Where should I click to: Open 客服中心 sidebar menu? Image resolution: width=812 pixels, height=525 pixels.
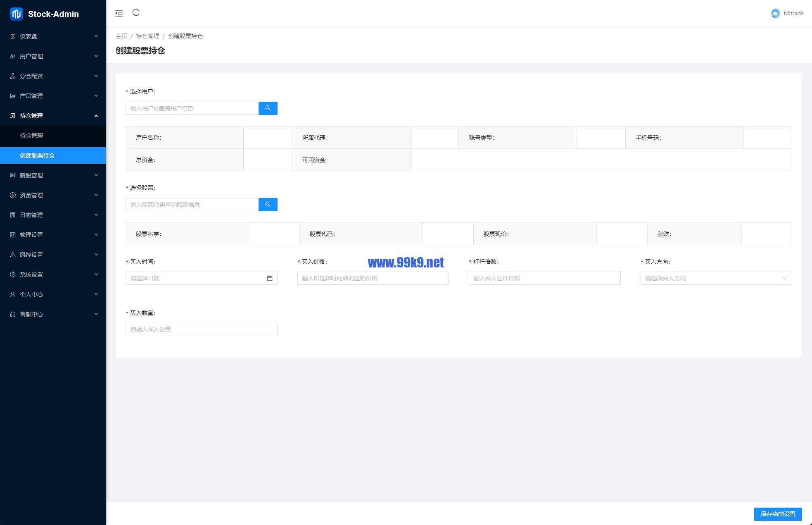(x=53, y=314)
